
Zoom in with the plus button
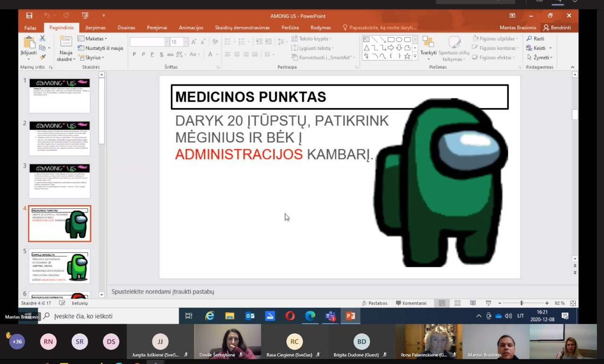click(547, 303)
